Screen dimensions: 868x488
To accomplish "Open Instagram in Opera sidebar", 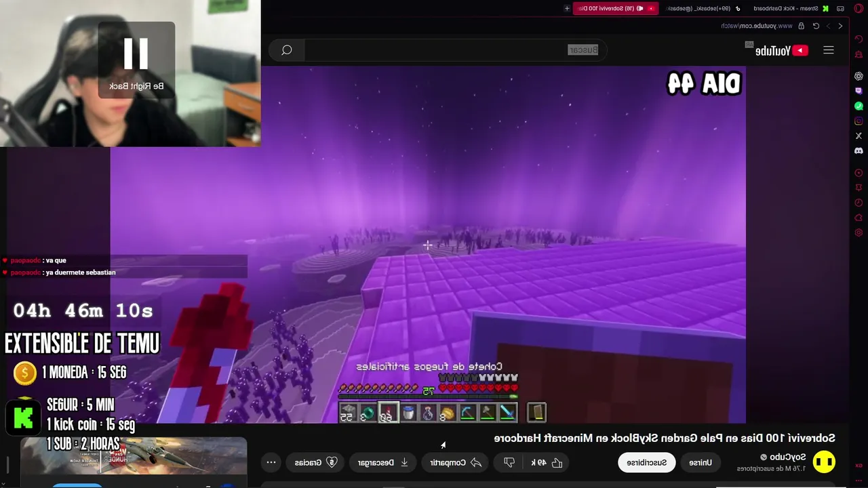I will (859, 121).
